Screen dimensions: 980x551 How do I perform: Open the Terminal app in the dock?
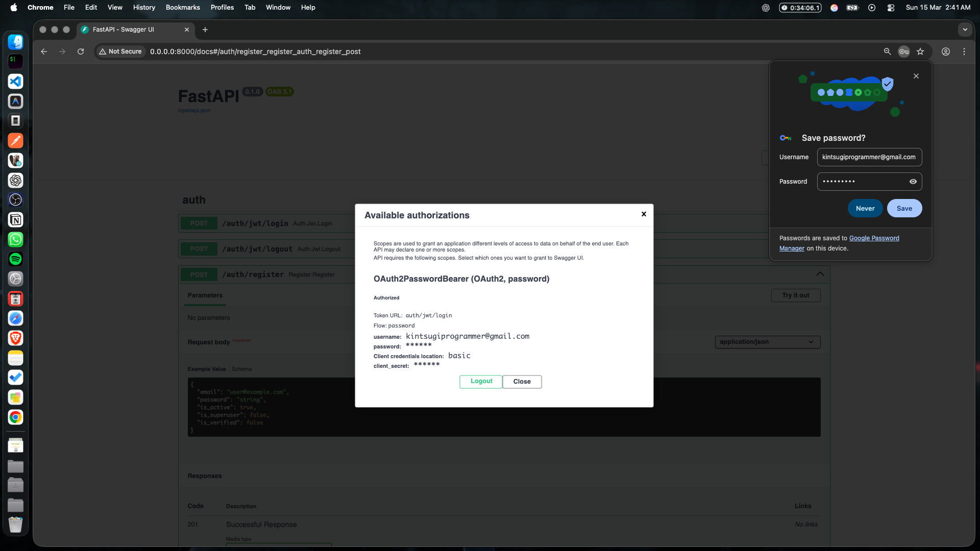[15, 62]
